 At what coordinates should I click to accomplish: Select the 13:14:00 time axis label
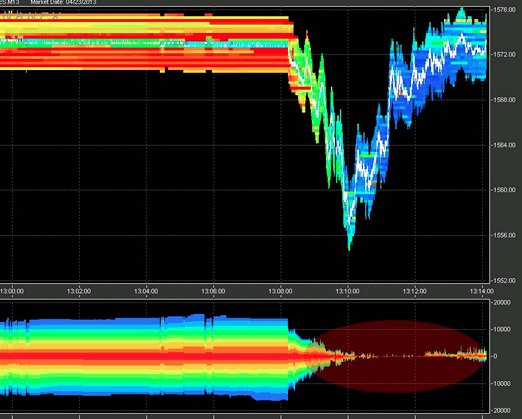[482, 291]
